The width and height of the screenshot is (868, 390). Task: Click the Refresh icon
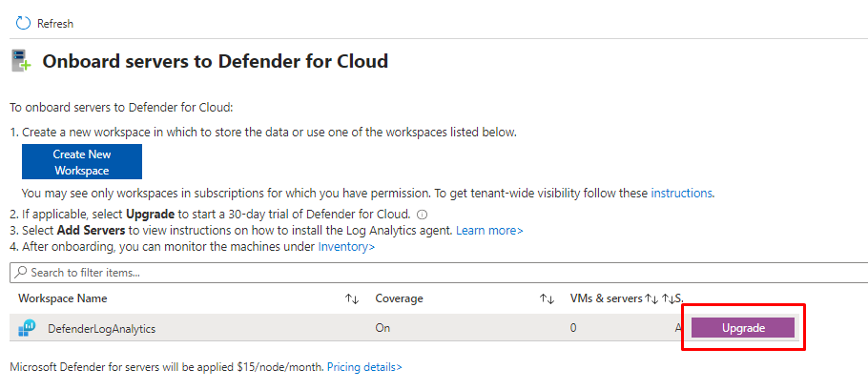[x=23, y=23]
